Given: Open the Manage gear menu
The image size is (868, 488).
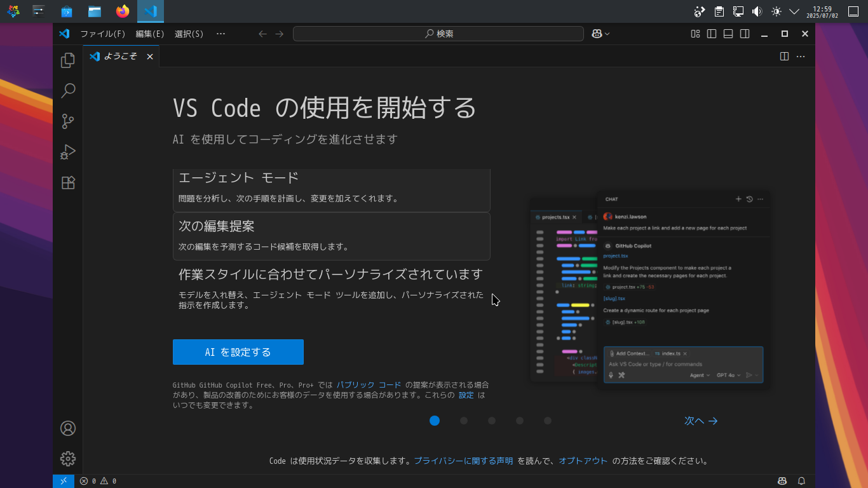Looking at the screenshot, I should [x=68, y=459].
